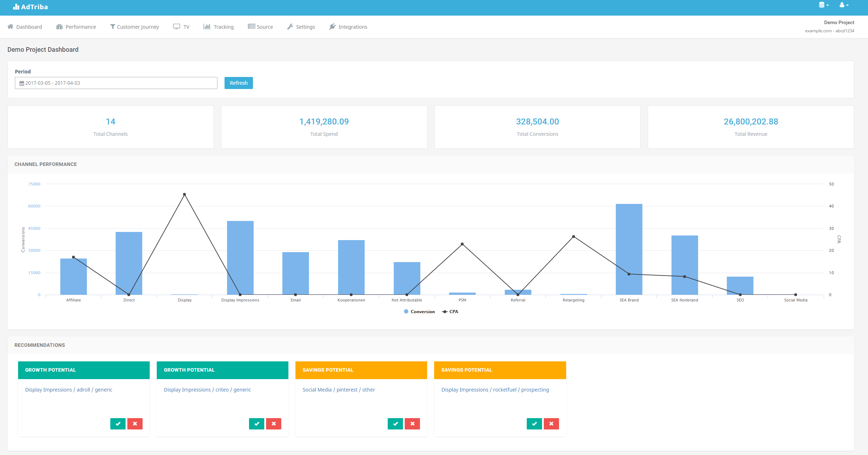This screenshot has height=455, width=868.
Task: Click the Integrations plug icon
Action: (332, 27)
